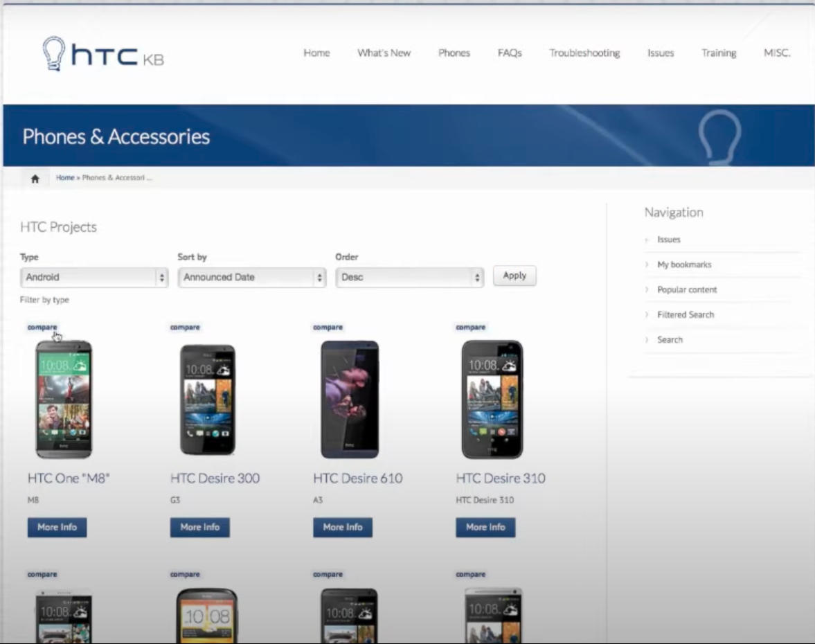Click More Info under HTC Desire 300
This screenshot has height=644, width=815.
point(200,527)
